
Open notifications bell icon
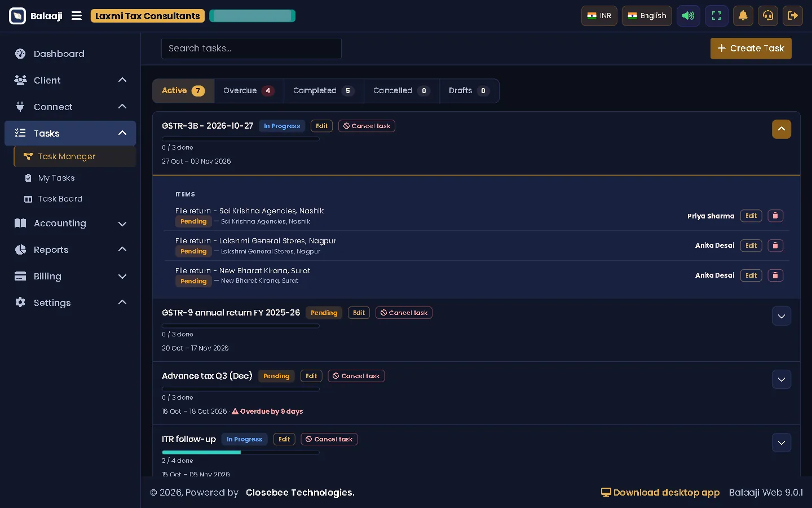[x=743, y=16]
